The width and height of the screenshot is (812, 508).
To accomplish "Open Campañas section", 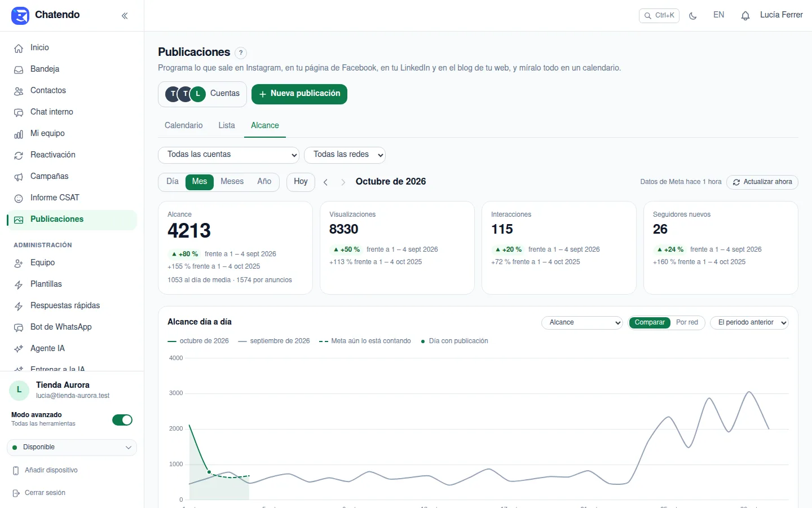I will [72, 177].
